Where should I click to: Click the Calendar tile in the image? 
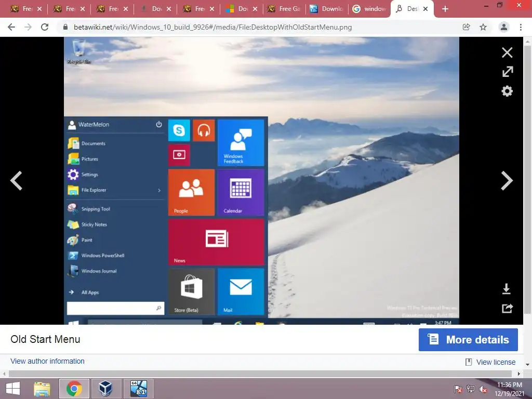point(241,192)
